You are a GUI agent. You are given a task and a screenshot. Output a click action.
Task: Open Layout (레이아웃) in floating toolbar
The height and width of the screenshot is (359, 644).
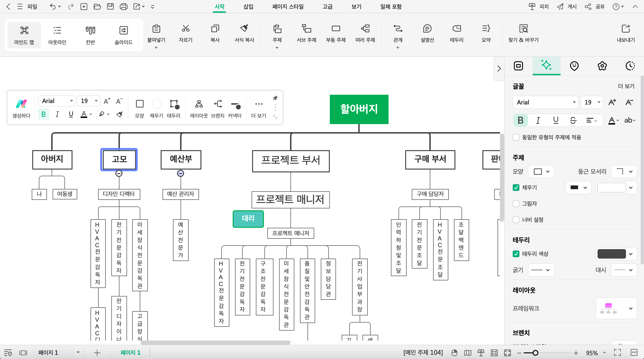click(199, 109)
